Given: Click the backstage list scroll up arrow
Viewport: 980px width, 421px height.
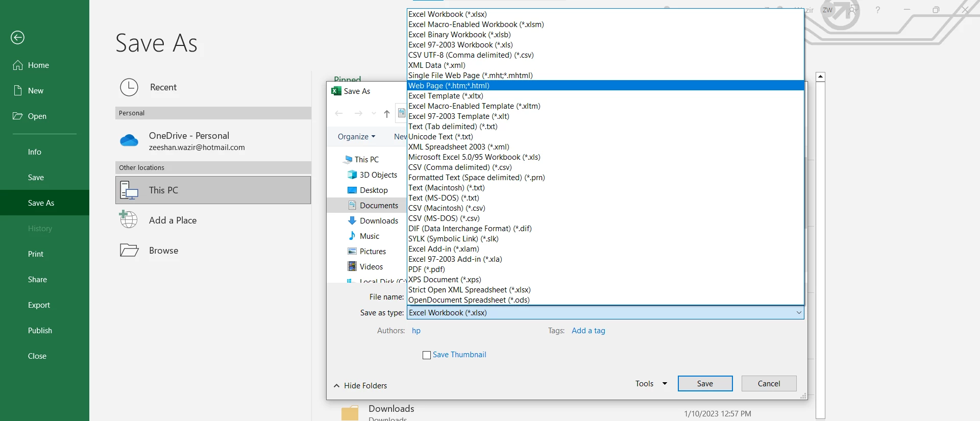Looking at the screenshot, I should (x=820, y=77).
